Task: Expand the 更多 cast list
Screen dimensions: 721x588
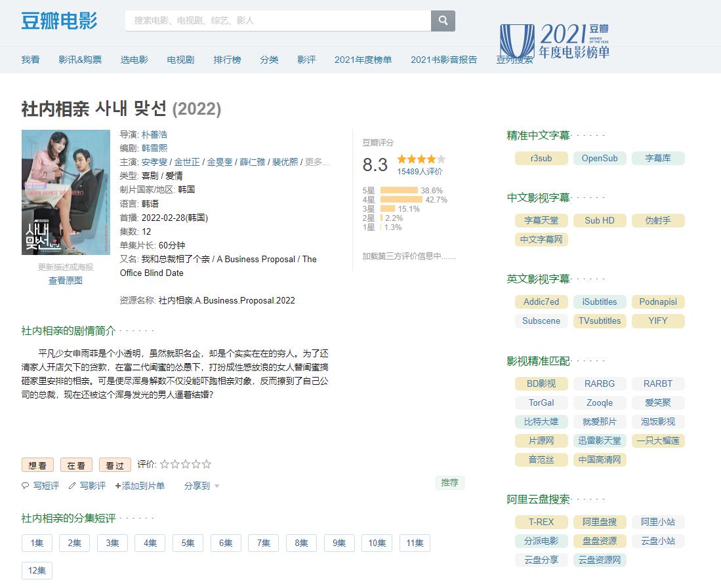Action: tap(317, 162)
